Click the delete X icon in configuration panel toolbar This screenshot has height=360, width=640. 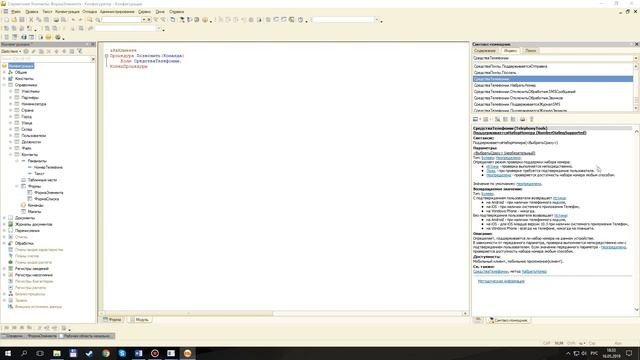(x=49, y=51)
